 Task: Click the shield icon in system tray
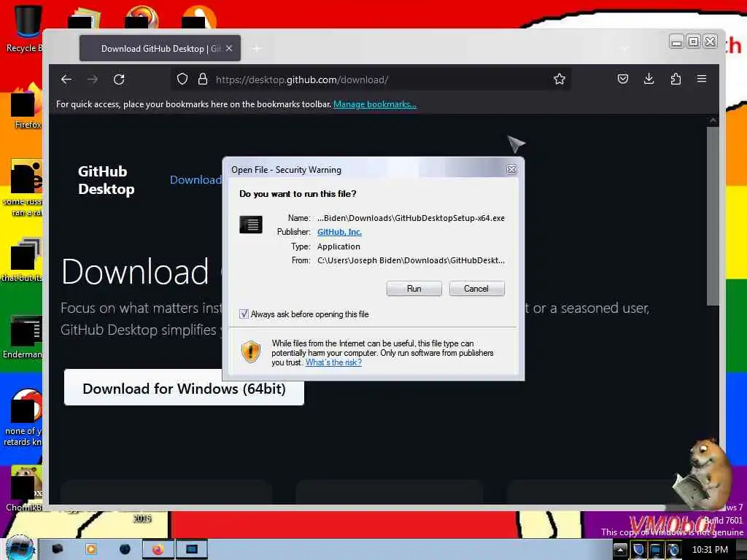click(x=638, y=550)
